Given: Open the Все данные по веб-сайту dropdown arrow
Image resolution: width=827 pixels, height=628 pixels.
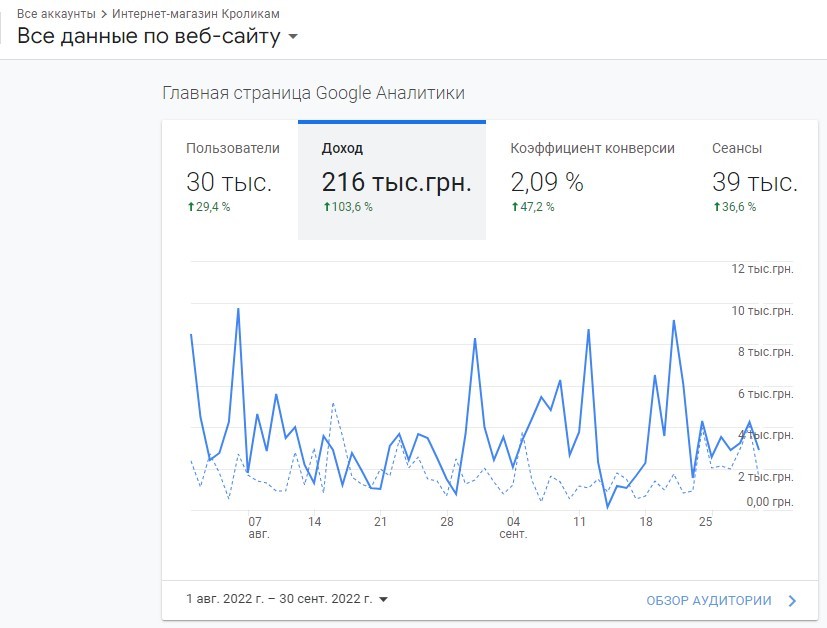Looking at the screenshot, I should point(293,37).
